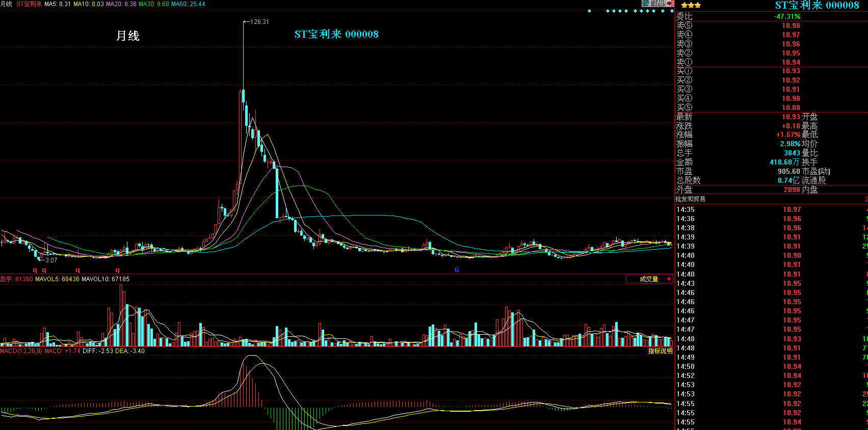868x430 pixels.
Task: Select the 买④ bid row at 10.90
Action: [x=772, y=98]
